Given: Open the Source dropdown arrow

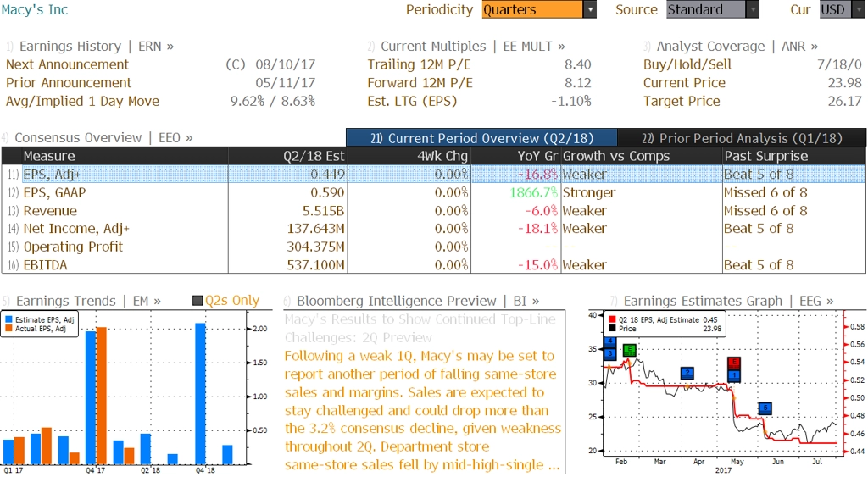Looking at the screenshot, I should [753, 9].
